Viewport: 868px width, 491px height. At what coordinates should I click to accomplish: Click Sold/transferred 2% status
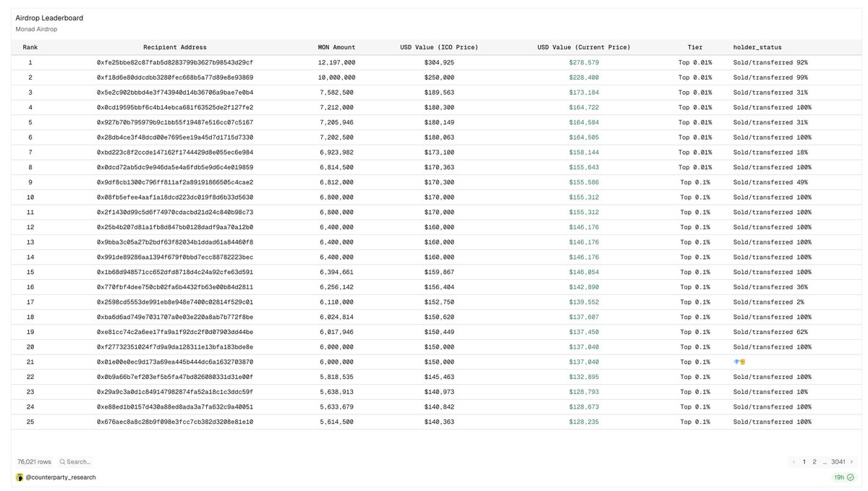click(768, 302)
